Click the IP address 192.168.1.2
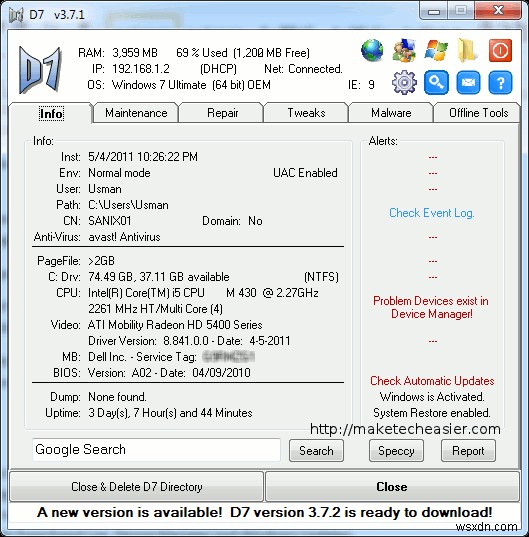This screenshot has width=529, height=537. [141, 69]
